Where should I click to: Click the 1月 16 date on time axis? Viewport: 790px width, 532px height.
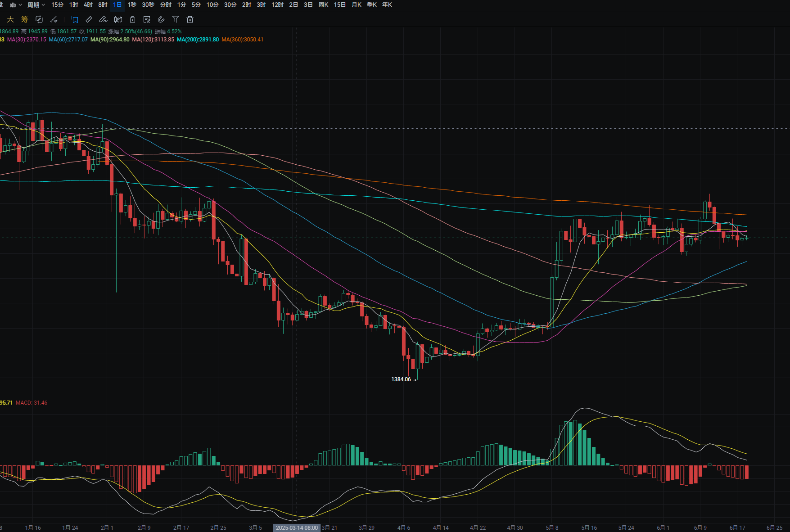33,527
